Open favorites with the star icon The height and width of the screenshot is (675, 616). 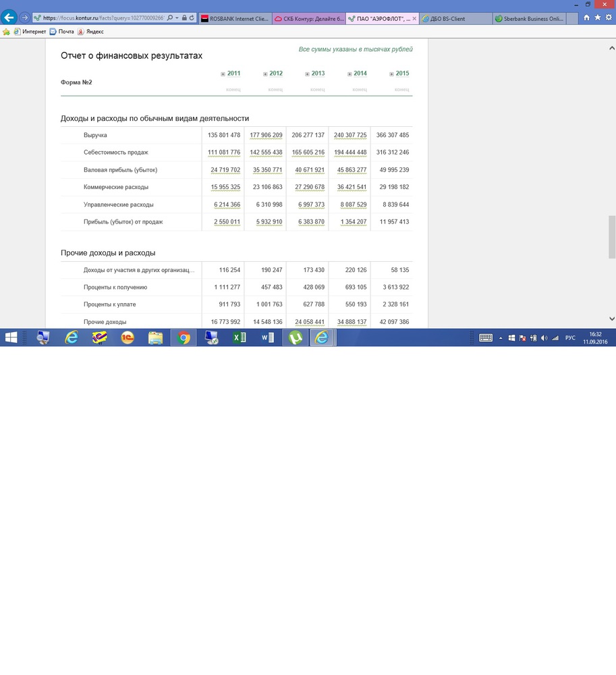point(598,18)
